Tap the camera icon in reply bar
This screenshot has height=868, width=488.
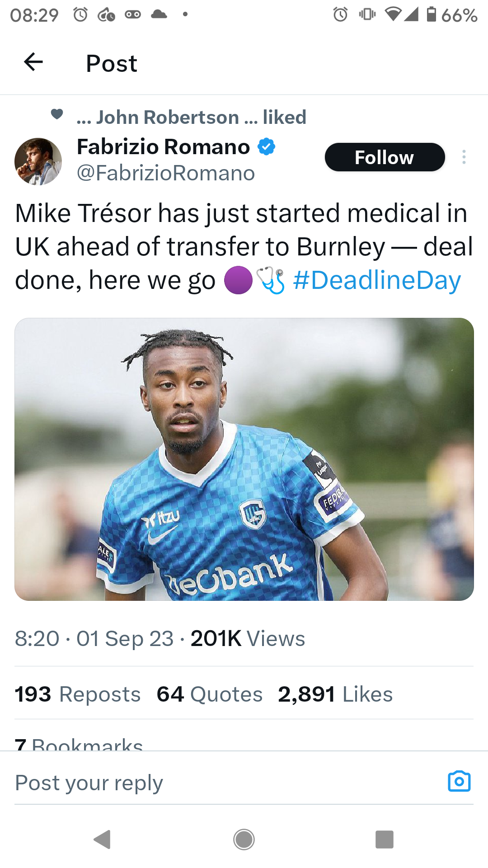pyautogui.click(x=459, y=782)
